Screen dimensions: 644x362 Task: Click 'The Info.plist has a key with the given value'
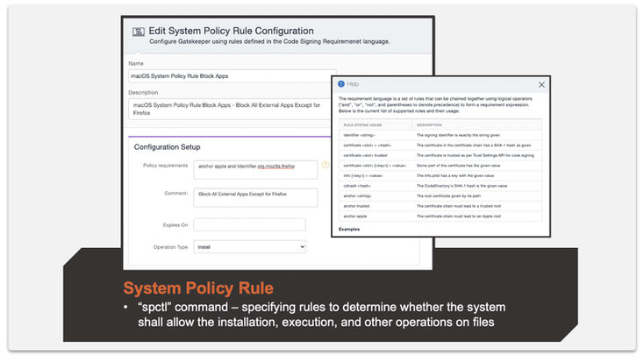tap(455, 175)
